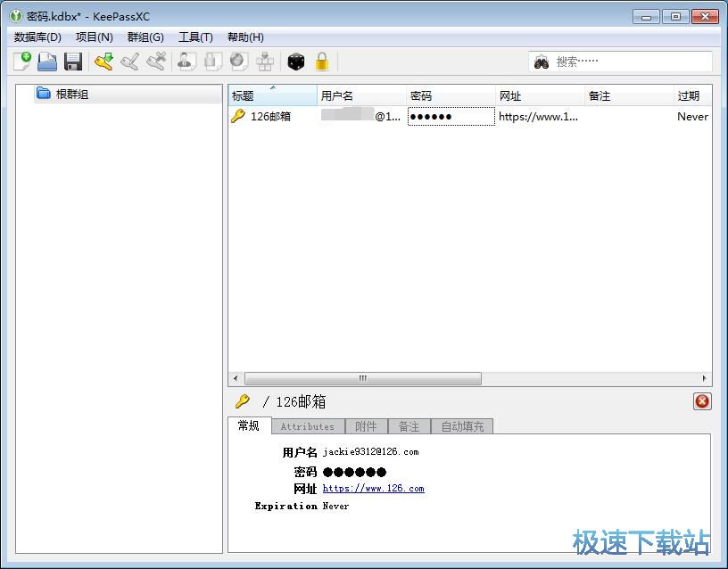Open the 数据库(D) menu
This screenshot has height=569, width=728.
(37, 37)
